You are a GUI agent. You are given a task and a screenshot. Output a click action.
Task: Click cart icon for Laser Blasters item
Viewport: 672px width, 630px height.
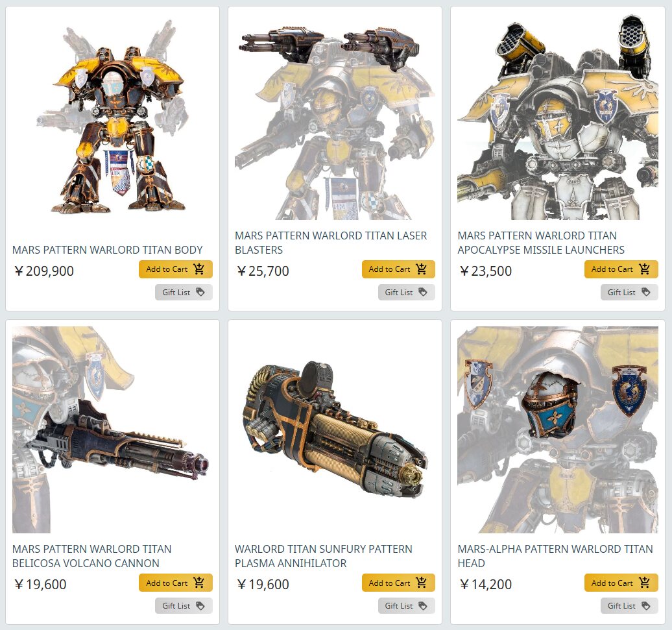[x=421, y=269]
